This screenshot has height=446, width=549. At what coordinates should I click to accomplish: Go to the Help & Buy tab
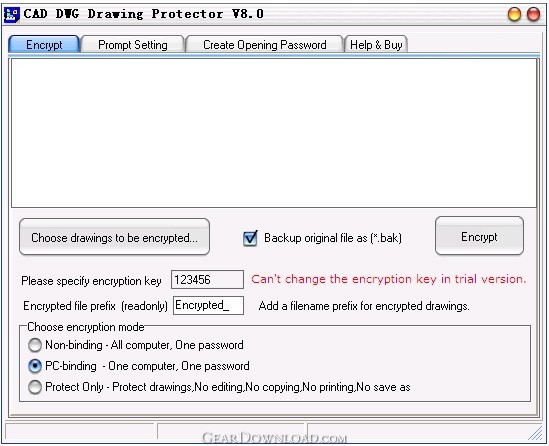point(376,44)
